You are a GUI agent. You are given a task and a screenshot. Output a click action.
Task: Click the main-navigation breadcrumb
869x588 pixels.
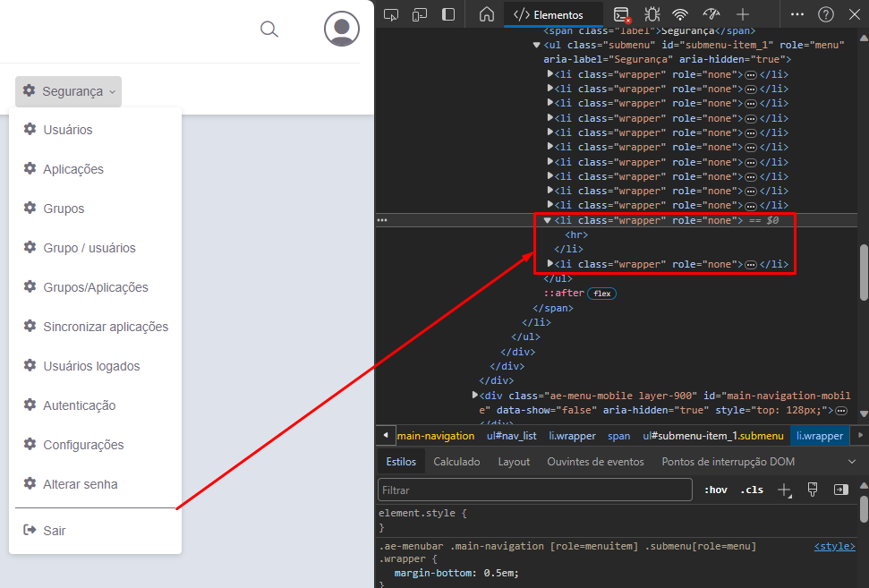coord(436,436)
